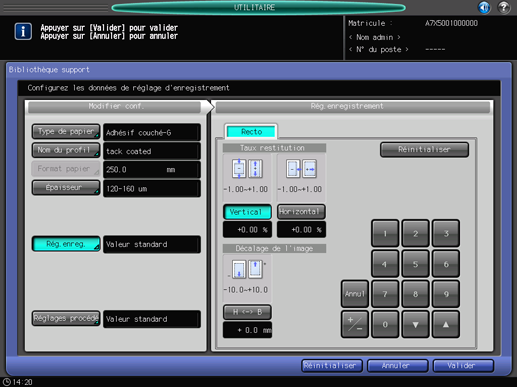Click Valeur standard next to Rég. enreg.
517x387 pixels.
pyautogui.click(x=152, y=244)
